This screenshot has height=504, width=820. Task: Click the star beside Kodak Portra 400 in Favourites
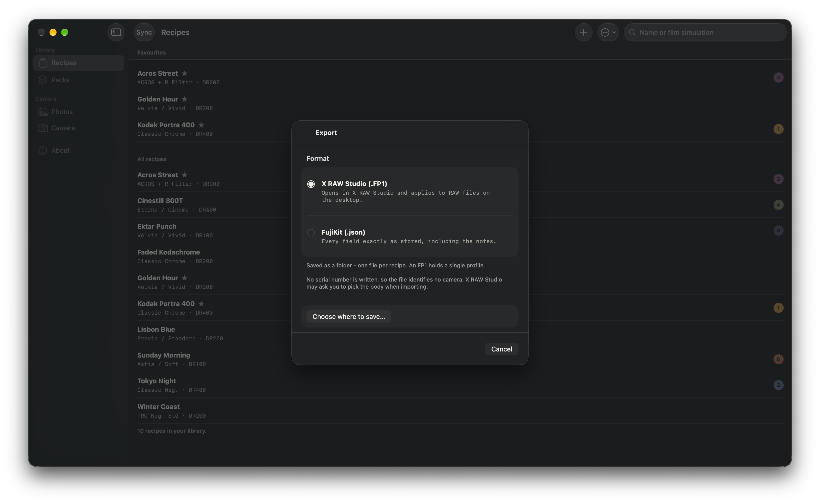201,125
